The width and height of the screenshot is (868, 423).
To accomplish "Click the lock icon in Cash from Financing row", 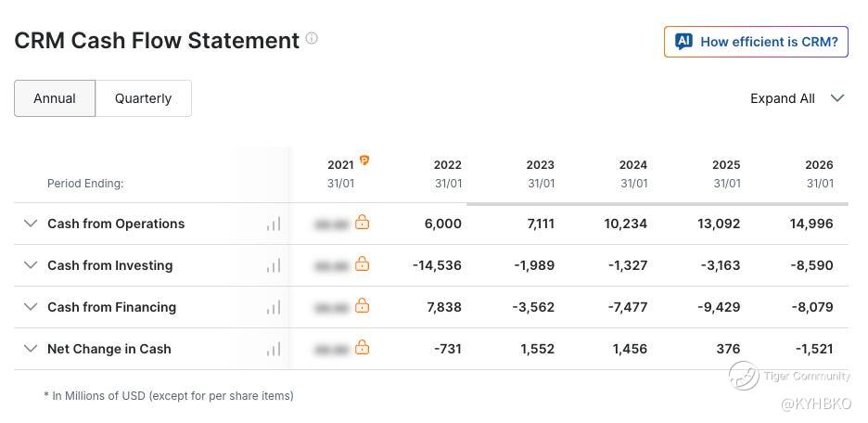I will 362,305.
